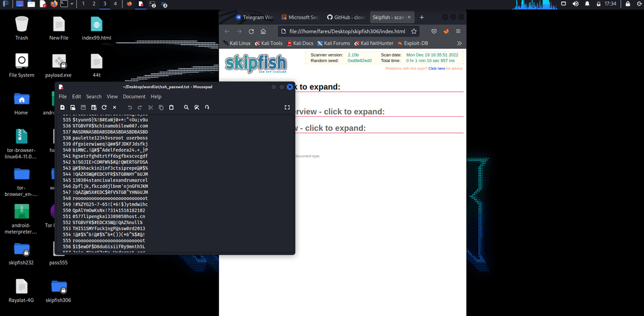644x316 pixels.
Task: Click the Open file icon in Mousepad
Action: coord(73,107)
